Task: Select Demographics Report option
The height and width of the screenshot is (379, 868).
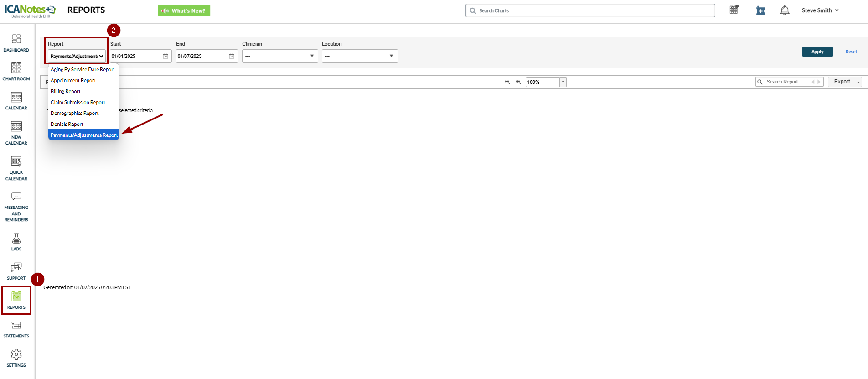Action: point(83,113)
